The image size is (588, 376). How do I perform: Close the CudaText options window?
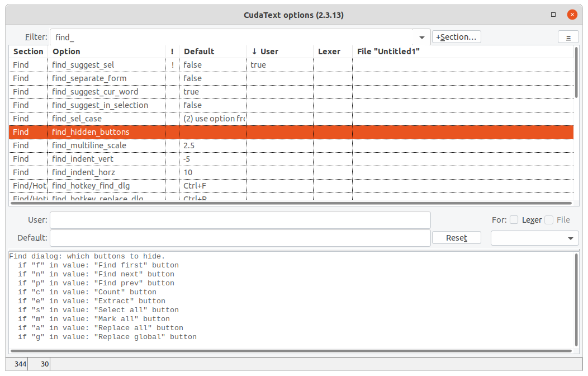[x=572, y=15]
